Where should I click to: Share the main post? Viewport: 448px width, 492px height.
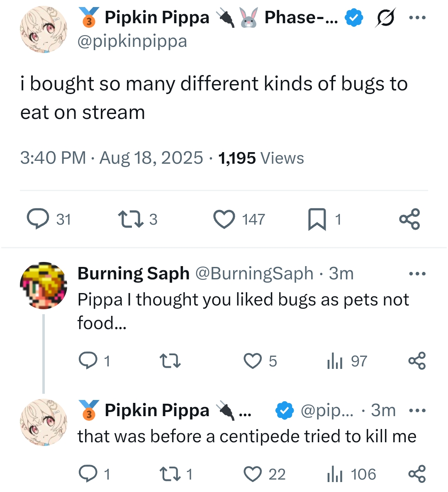409,219
